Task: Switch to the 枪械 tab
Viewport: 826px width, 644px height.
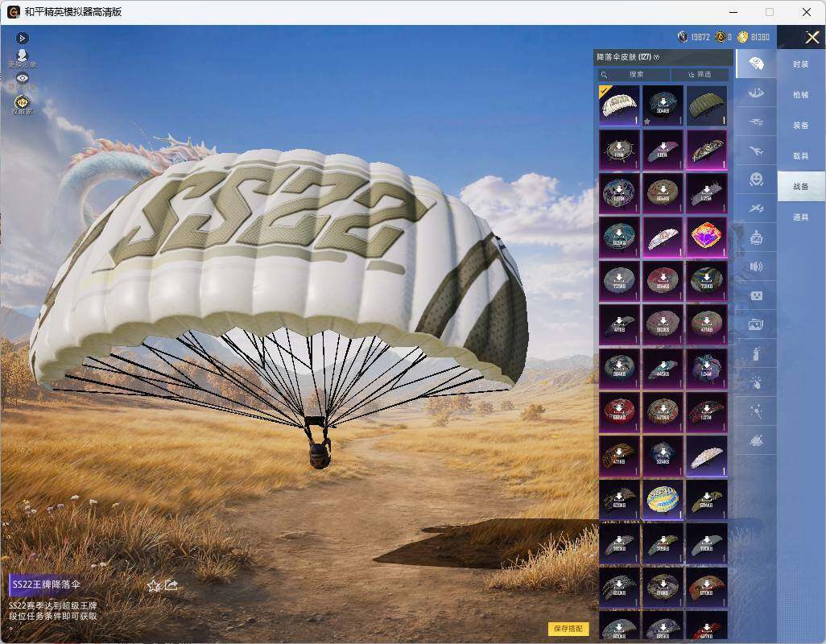Action: click(801, 95)
